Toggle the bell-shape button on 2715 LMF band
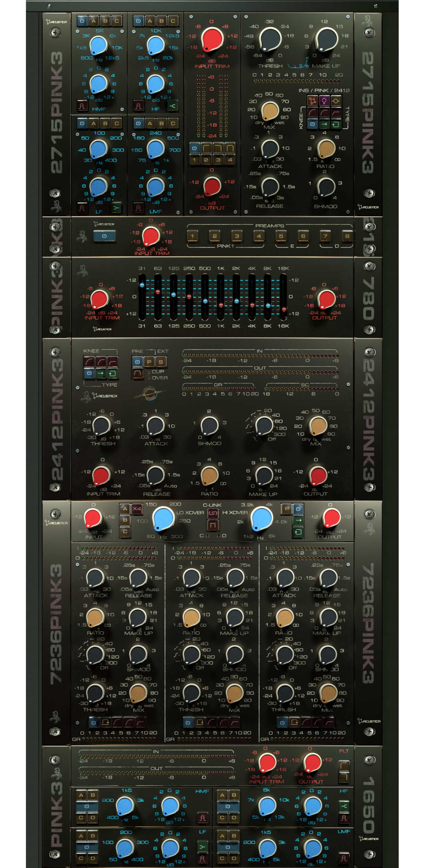Viewport: 427px width, 868px height. [139, 208]
